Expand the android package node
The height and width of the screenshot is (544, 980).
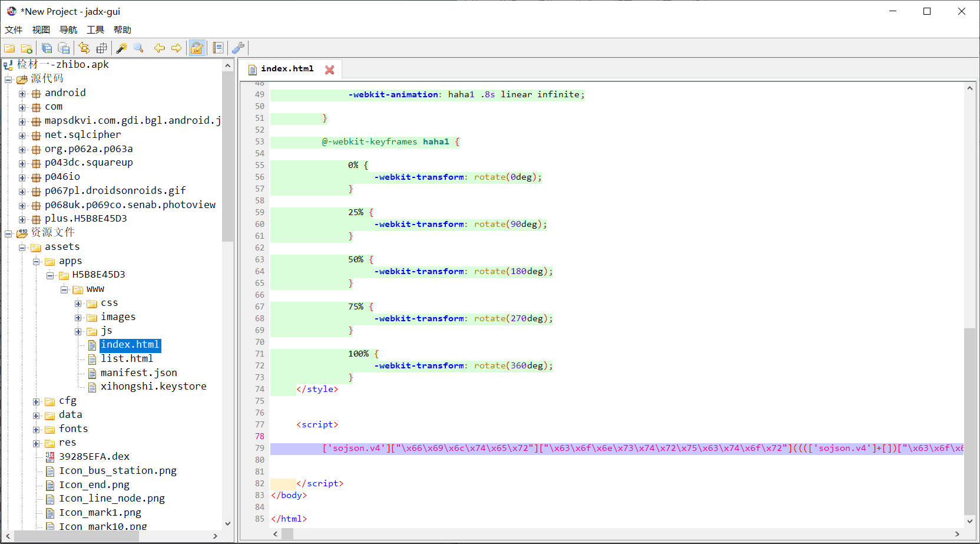point(22,94)
